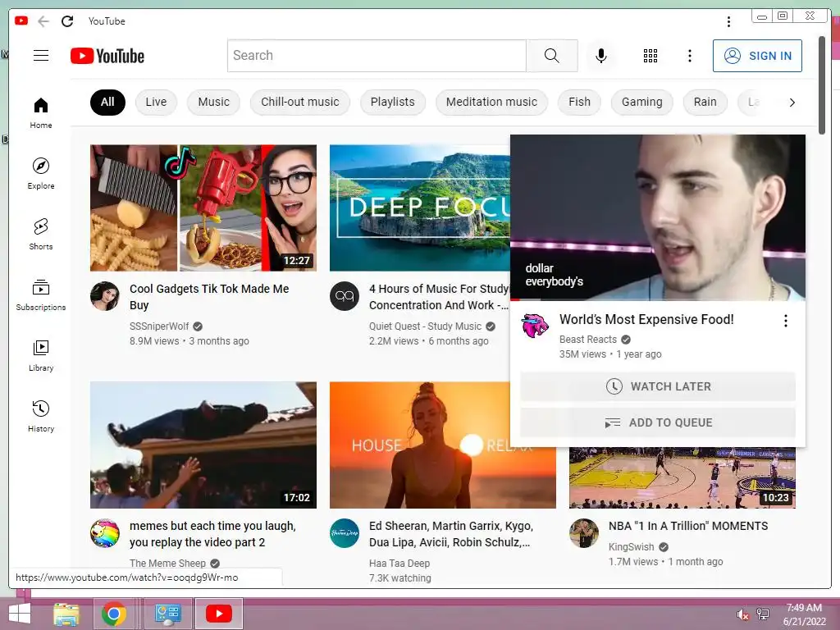Click the Add to Queue button
Screen dimensions: 840x630
[658, 422]
